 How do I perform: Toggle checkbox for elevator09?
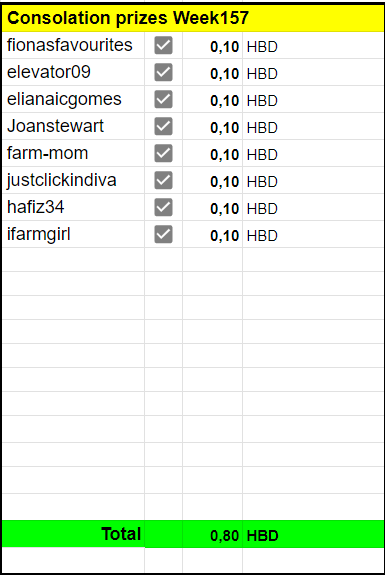click(x=163, y=72)
